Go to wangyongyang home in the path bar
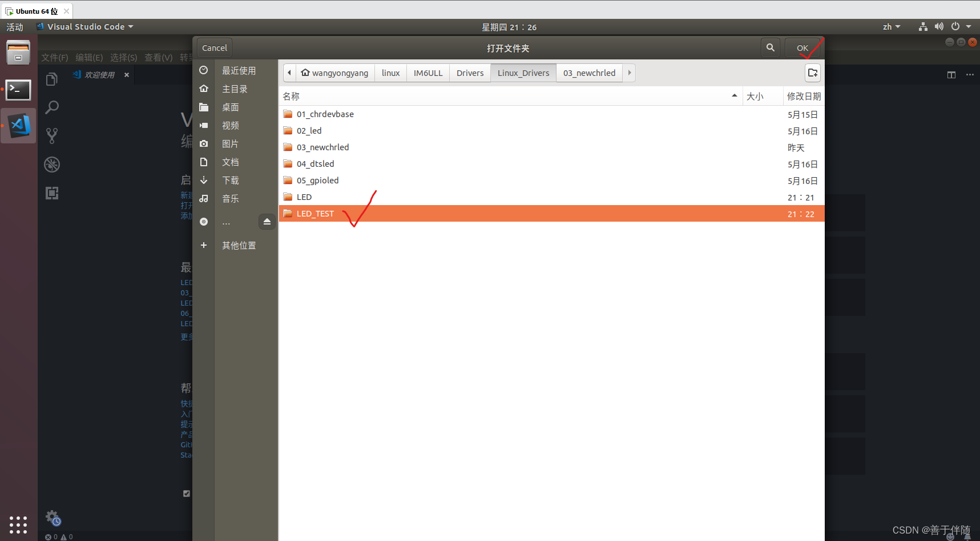 click(x=335, y=73)
